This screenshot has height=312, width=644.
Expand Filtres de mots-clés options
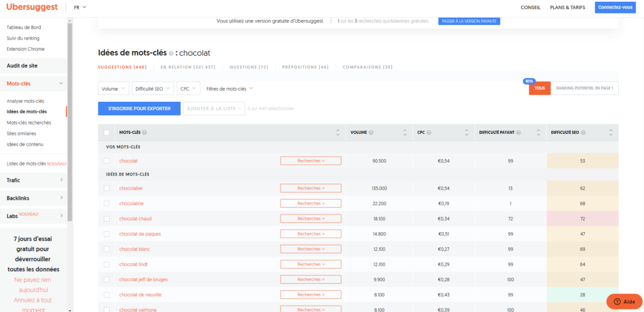coord(230,89)
